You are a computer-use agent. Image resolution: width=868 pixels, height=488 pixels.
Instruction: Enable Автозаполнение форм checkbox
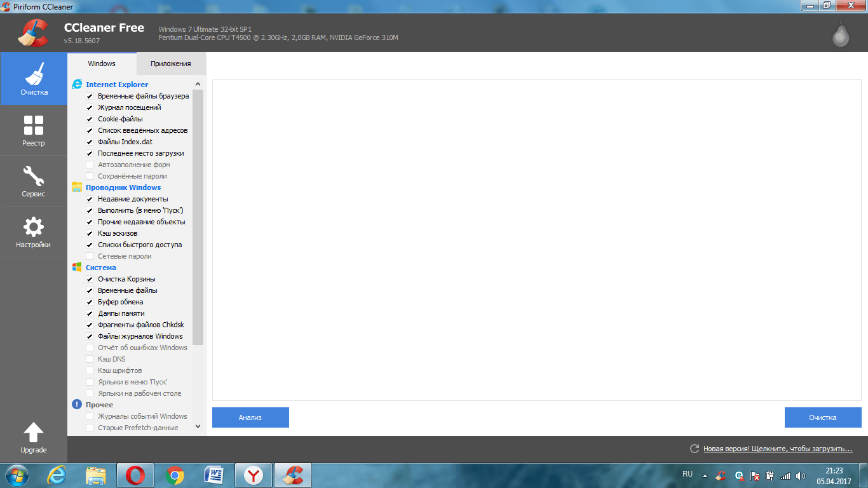click(90, 165)
